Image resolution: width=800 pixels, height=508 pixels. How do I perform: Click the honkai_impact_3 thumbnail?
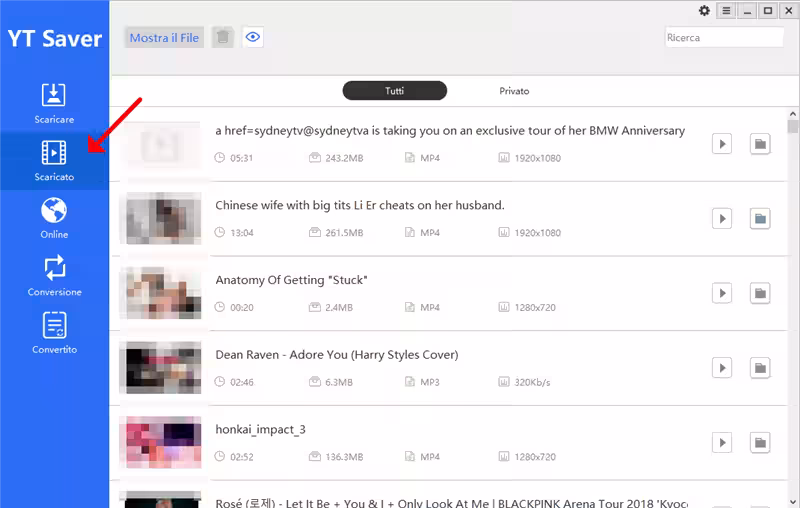(160, 443)
